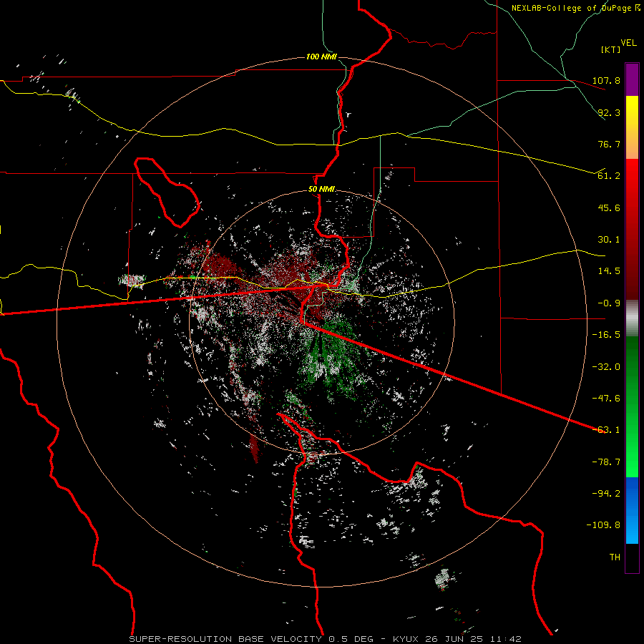Click the VEL legend title
Screen dimensions: 644x644
[x=628, y=43]
